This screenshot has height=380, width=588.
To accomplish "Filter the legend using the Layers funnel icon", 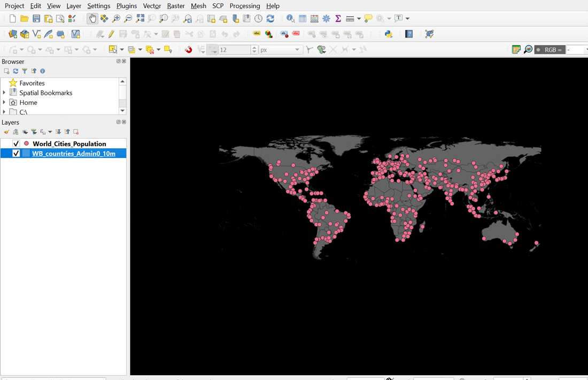I will click(34, 132).
